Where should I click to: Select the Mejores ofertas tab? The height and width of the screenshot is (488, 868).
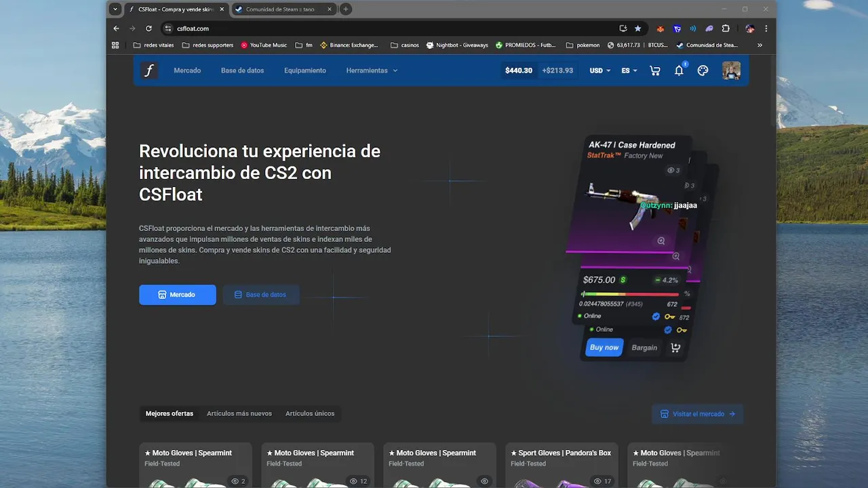pos(170,413)
